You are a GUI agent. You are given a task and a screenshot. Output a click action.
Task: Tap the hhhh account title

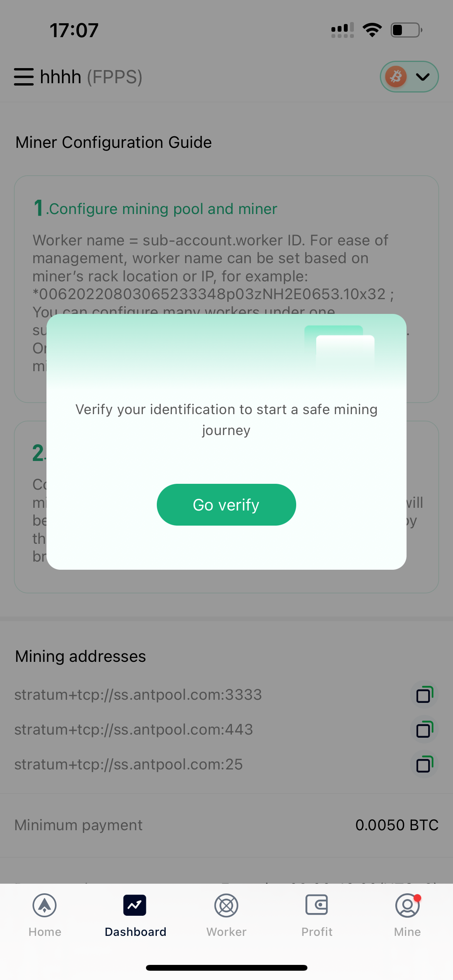(60, 77)
